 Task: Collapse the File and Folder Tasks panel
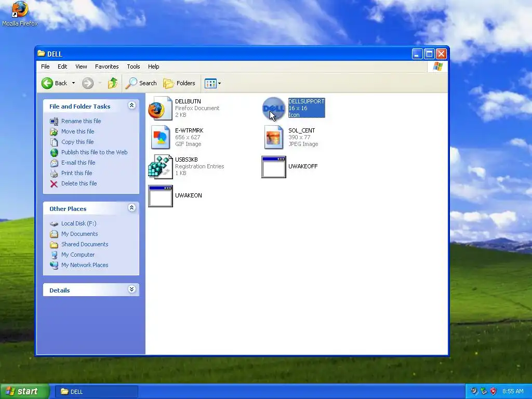pos(131,105)
